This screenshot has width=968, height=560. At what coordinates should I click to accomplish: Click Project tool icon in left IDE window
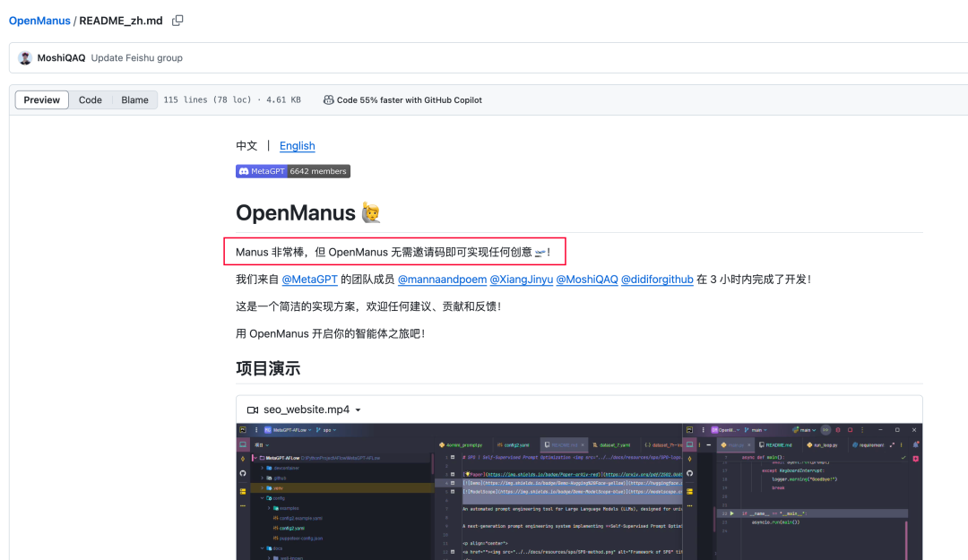click(243, 444)
